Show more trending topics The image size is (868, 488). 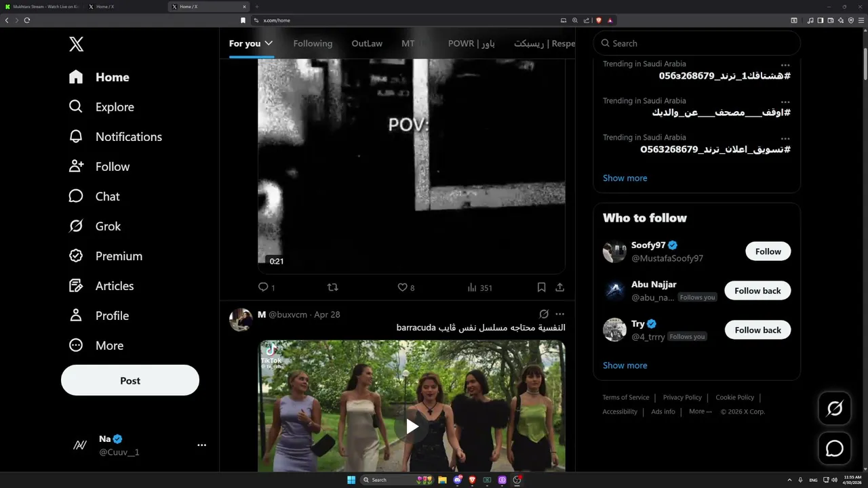625,178
